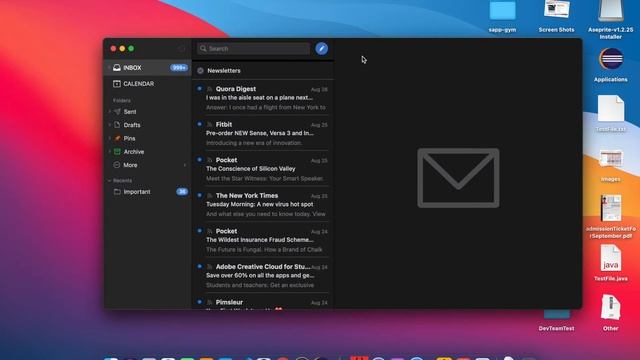The width and height of the screenshot is (640, 360).
Task: Click inside the Search field
Action: pos(253,49)
